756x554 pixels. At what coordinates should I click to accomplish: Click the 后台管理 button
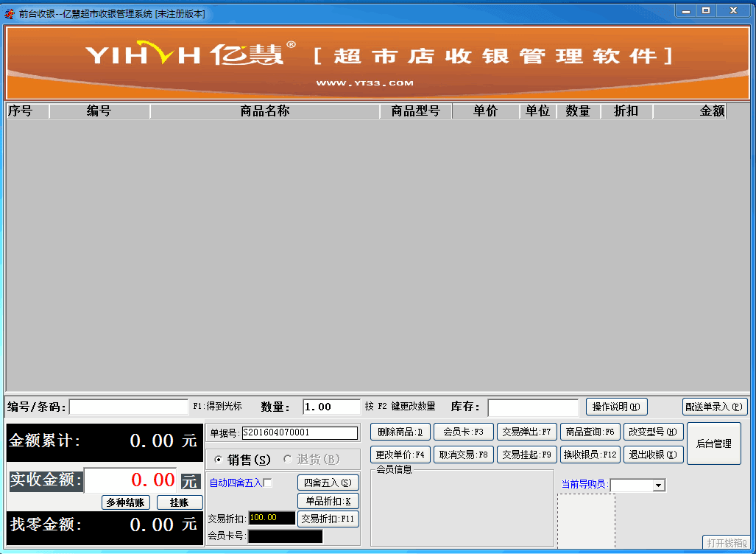pyautogui.click(x=713, y=443)
